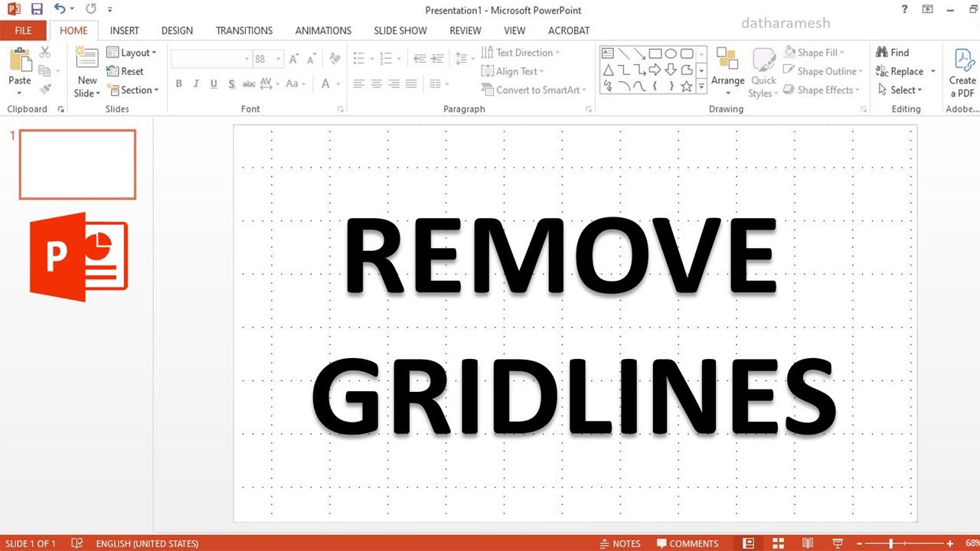This screenshot has height=551, width=980.
Task: Switch to the VIEW tab
Action: pyautogui.click(x=514, y=31)
